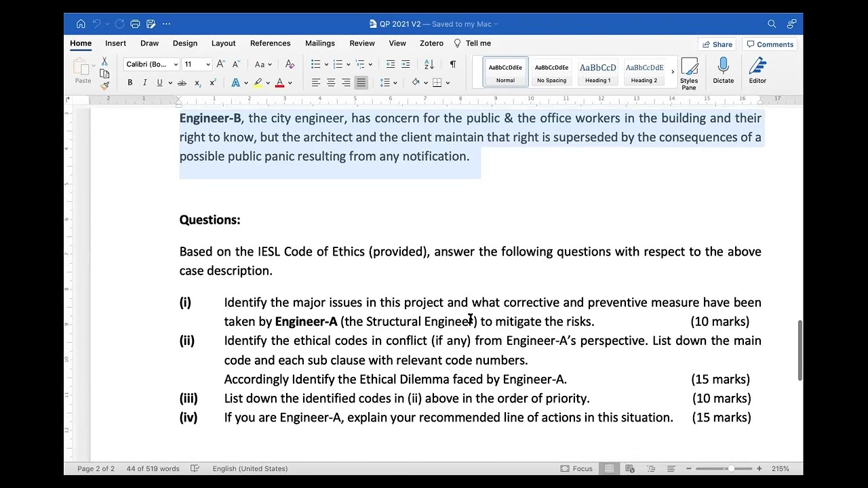Toggle justified text alignment
The height and width of the screenshot is (488, 868).
click(361, 83)
